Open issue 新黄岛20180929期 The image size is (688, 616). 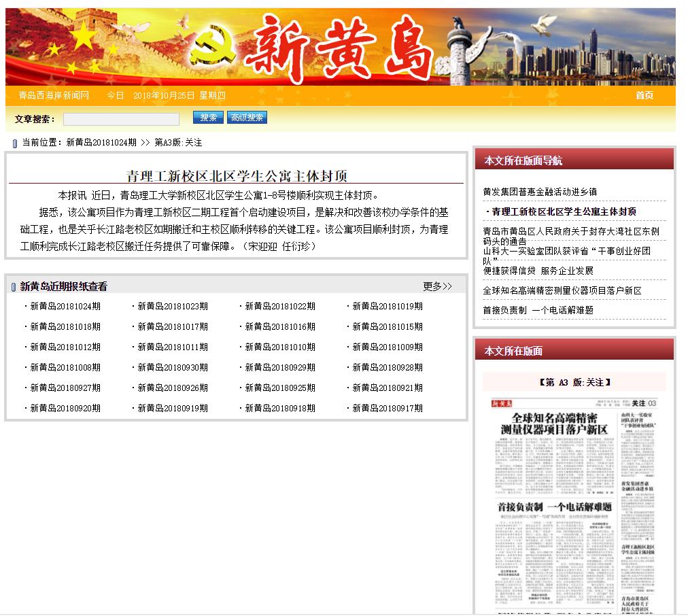pyautogui.click(x=280, y=368)
